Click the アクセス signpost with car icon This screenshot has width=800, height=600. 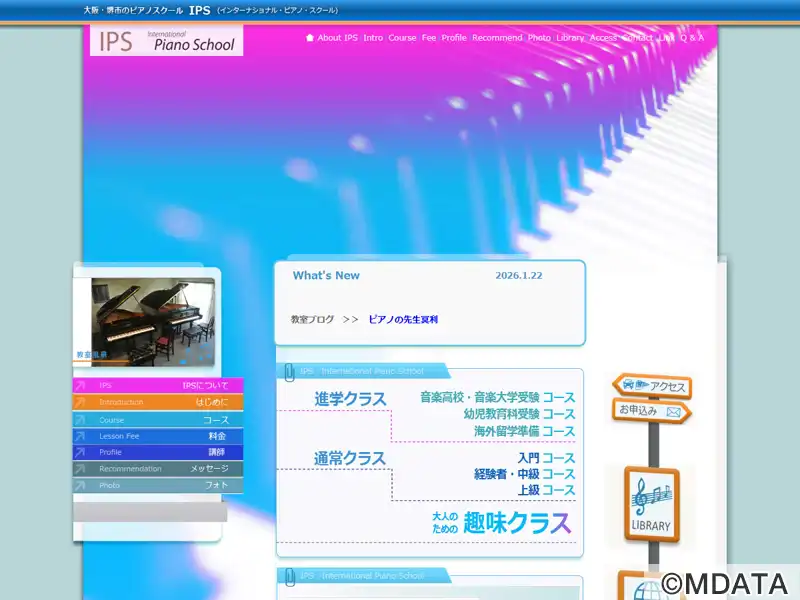click(651, 386)
